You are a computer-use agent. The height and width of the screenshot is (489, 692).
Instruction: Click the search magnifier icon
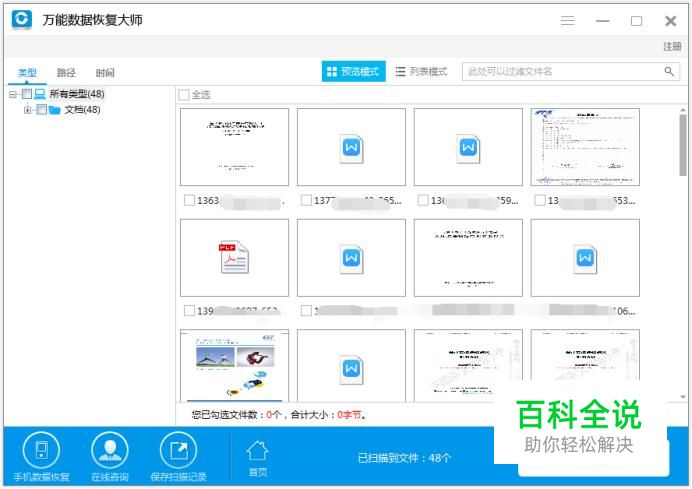pos(669,71)
